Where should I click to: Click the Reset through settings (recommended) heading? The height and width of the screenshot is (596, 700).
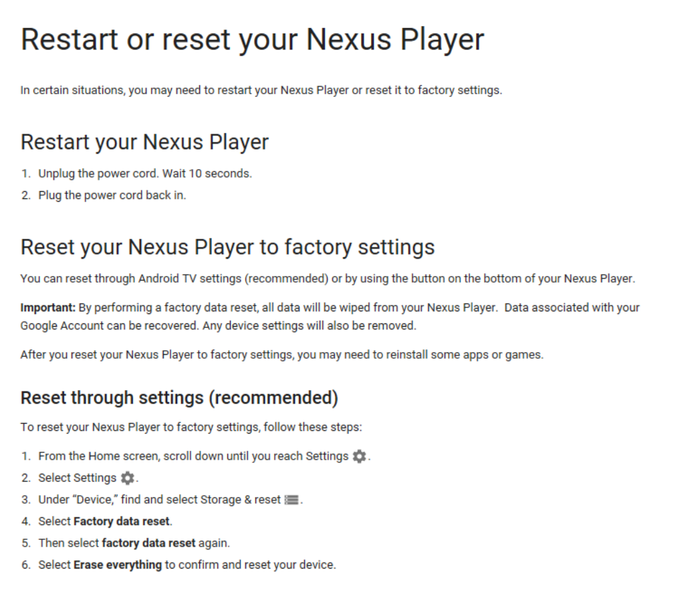(179, 398)
